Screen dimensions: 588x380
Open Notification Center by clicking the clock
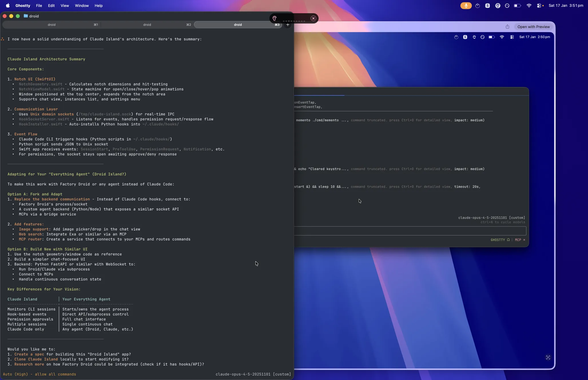click(x=566, y=5)
